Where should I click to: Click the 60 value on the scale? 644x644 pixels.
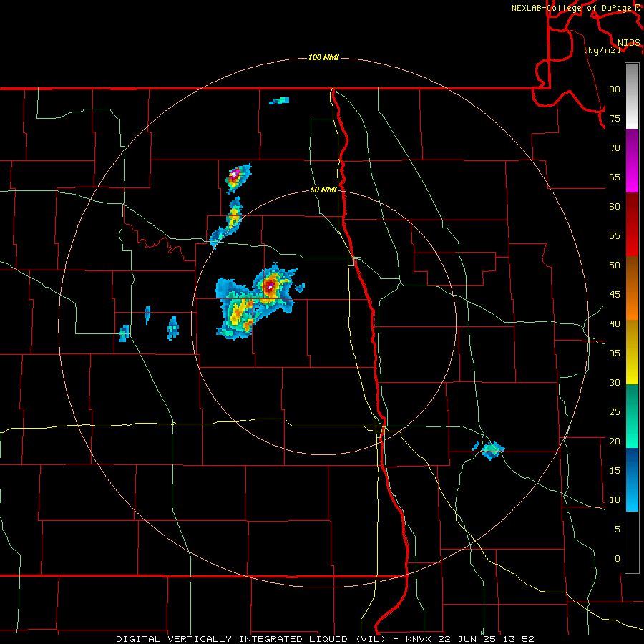point(615,207)
